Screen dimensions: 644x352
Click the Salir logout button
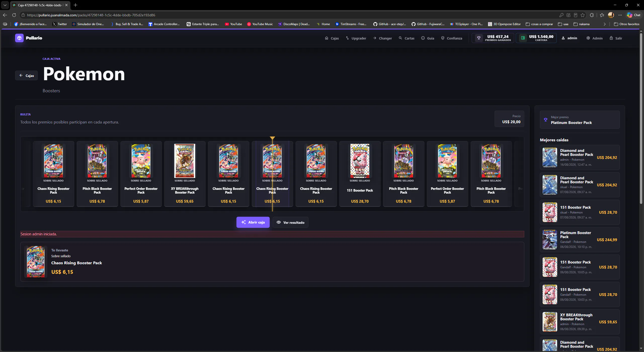pos(616,38)
